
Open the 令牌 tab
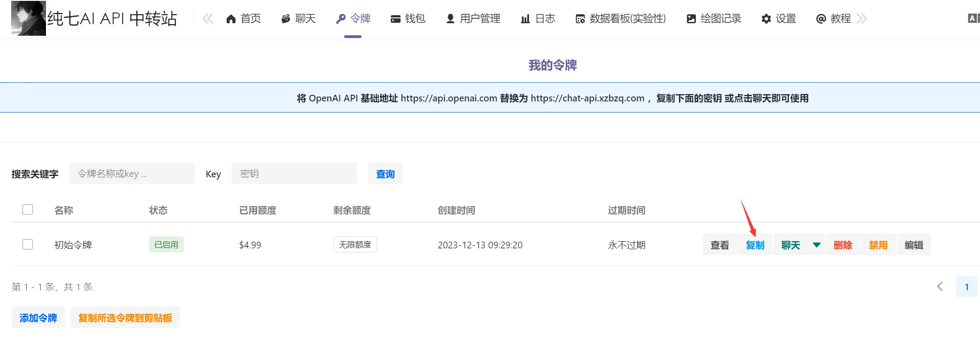[353, 19]
